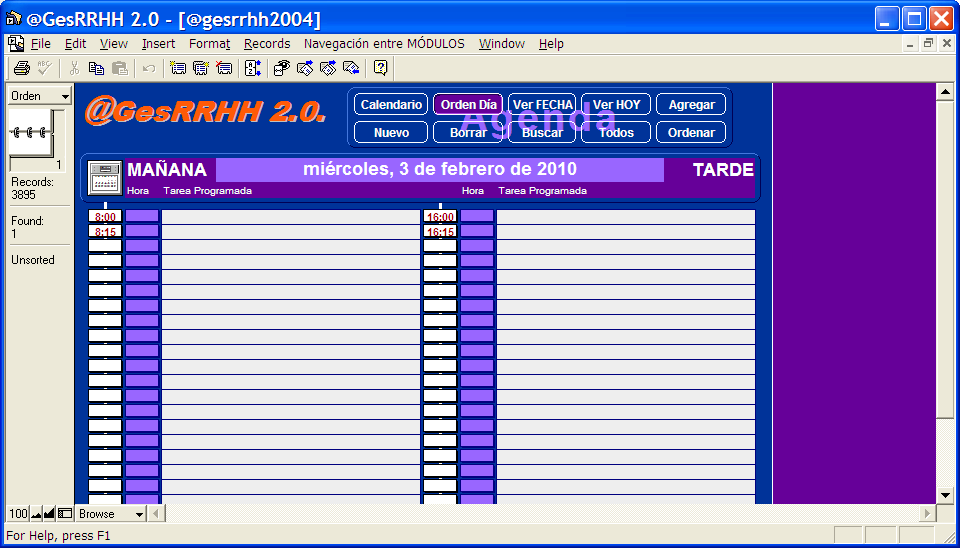Viewport: 960px width, 548px height.
Task: Click the Ver HOY button
Action: (616, 105)
